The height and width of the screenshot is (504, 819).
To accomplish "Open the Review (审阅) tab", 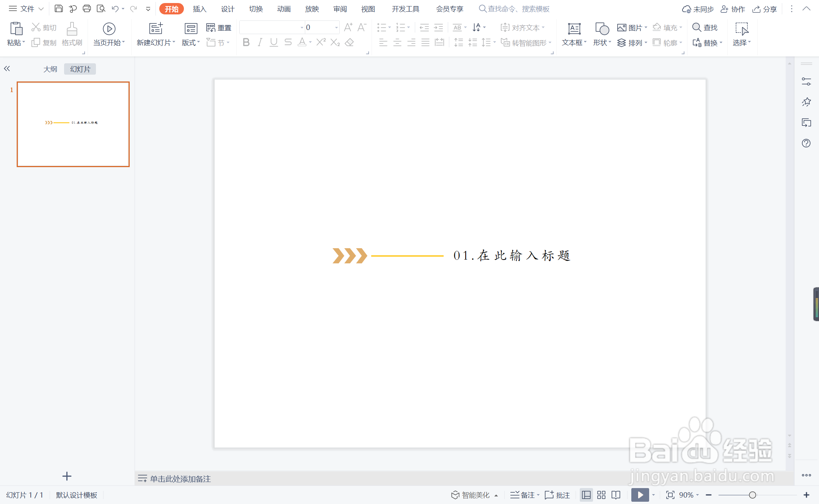I will pos(340,9).
